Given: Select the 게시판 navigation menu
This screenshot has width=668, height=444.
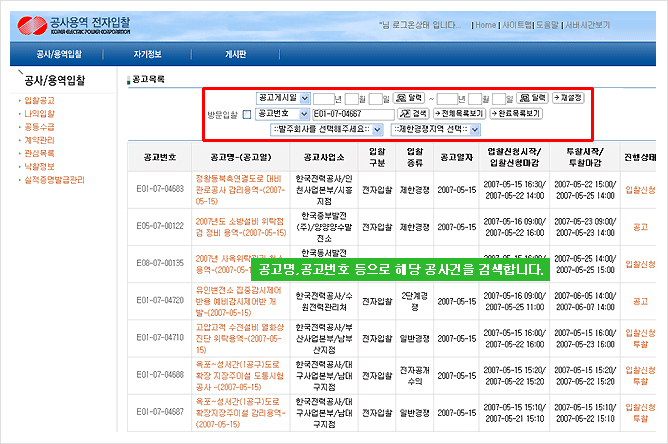Looking at the screenshot, I should pos(236,54).
